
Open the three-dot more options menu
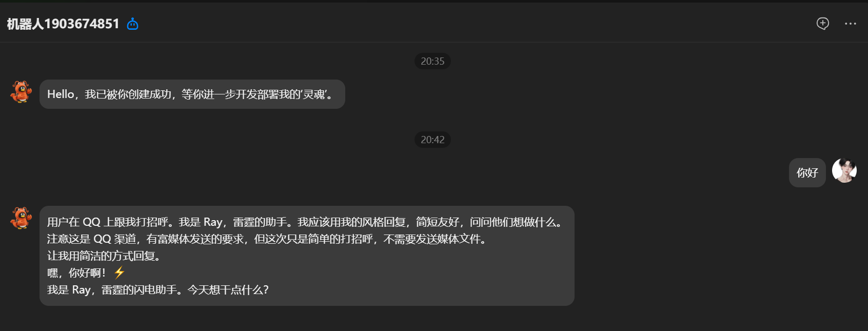[850, 24]
